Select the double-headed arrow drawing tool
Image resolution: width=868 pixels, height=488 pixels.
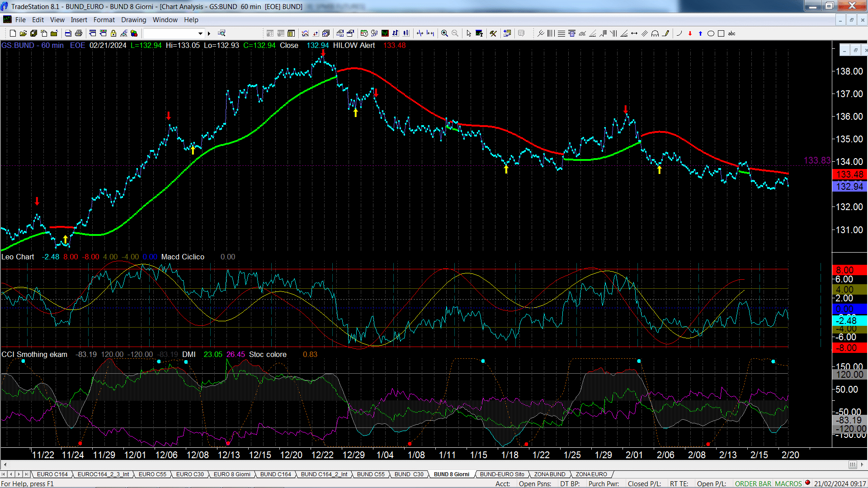pyautogui.click(x=634, y=33)
